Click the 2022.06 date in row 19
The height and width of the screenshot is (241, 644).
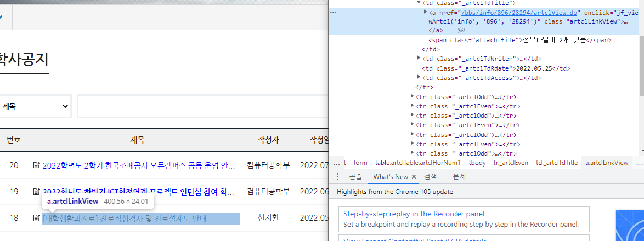click(x=314, y=192)
